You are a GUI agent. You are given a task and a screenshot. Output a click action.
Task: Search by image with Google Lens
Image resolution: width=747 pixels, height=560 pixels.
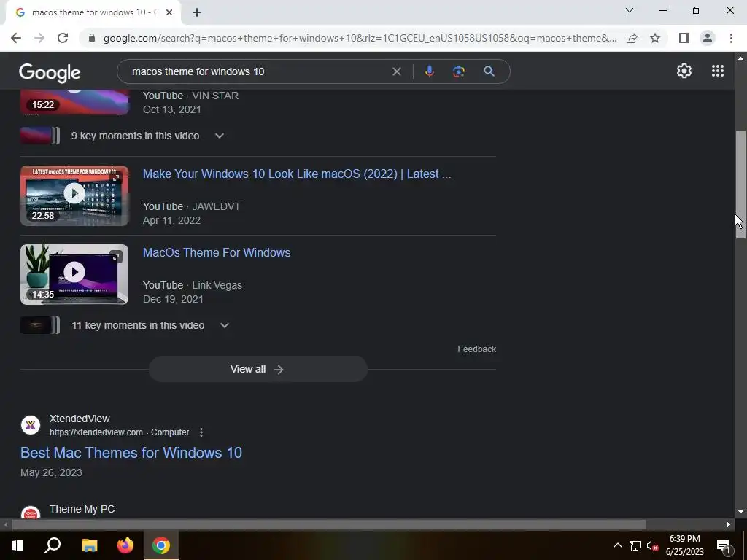point(458,71)
